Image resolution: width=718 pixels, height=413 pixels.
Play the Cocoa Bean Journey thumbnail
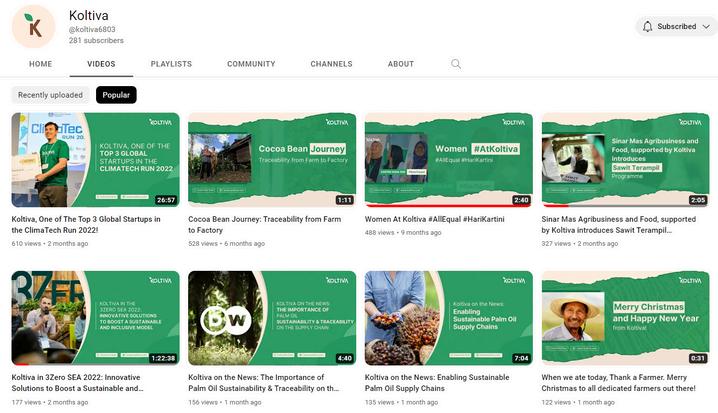coord(272,160)
